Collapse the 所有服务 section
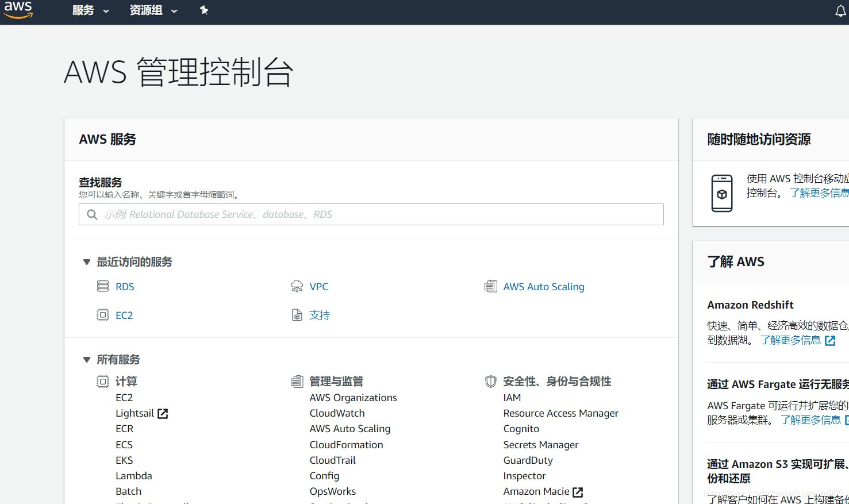Image resolution: width=849 pixels, height=504 pixels. pyautogui.click(x=87, y=360)
